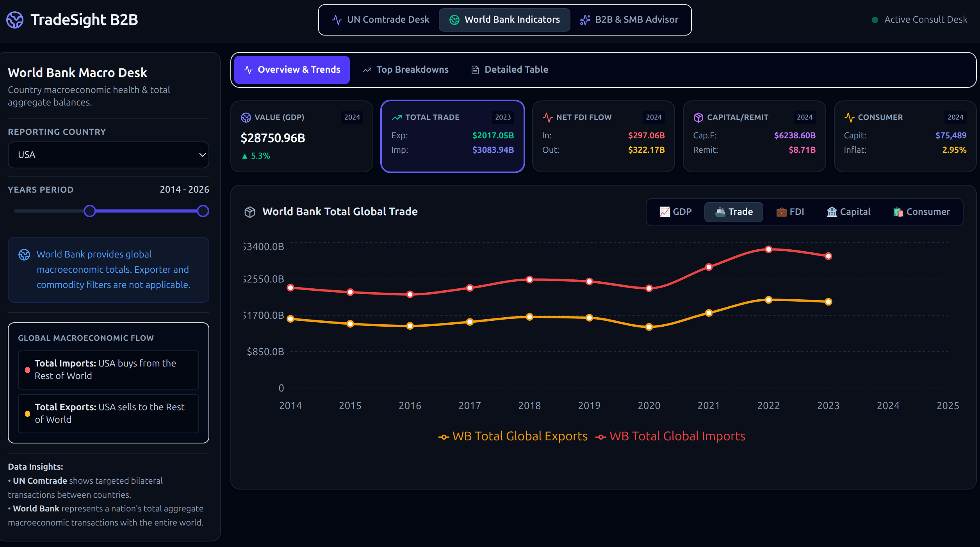
Task: Click the pulse icon in Overview & Trends
Action: [x=248, y=70]
